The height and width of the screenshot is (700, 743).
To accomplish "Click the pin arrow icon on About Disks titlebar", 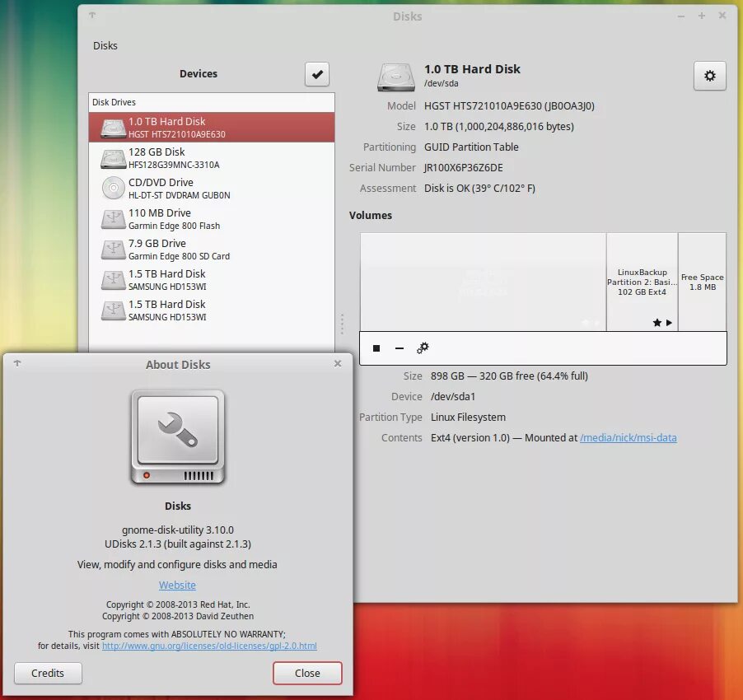I will [17, 363].
